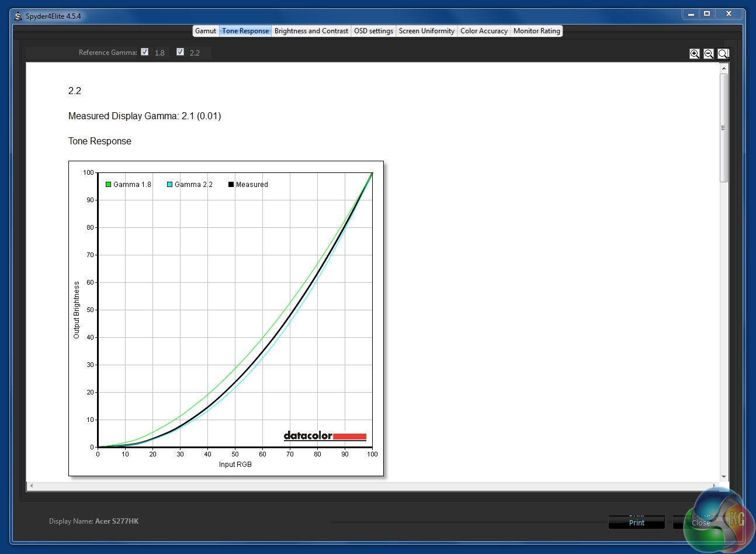This screenshot has height=554, width=756.
Task: Click the horizontal scrollbar left arrow
Action: [32, 486]
